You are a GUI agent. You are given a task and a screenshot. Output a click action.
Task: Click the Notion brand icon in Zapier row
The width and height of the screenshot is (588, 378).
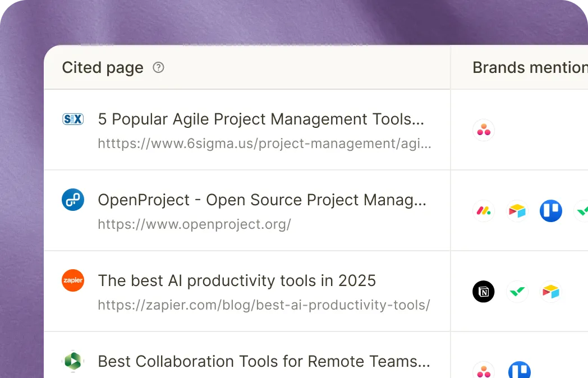tap(484, 292)
